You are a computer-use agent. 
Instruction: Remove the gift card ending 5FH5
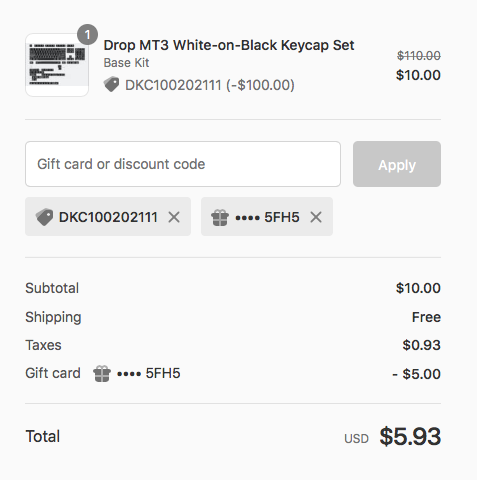[x=316, y=217]
